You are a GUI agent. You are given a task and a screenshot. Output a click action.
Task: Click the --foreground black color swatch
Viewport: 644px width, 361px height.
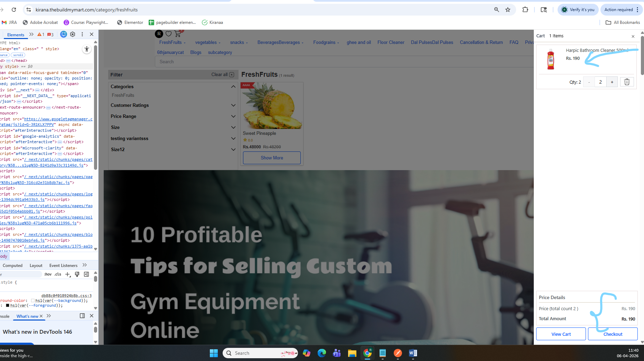click(8, 305)
